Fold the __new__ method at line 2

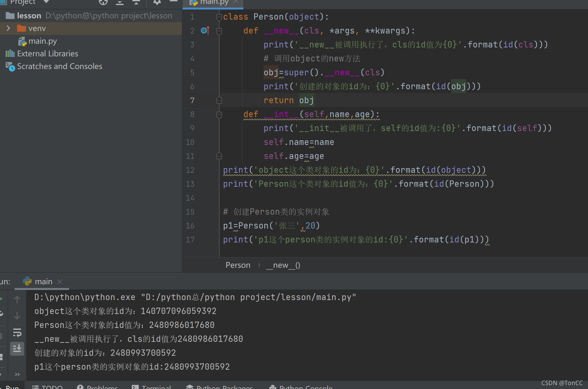point(219,31)
